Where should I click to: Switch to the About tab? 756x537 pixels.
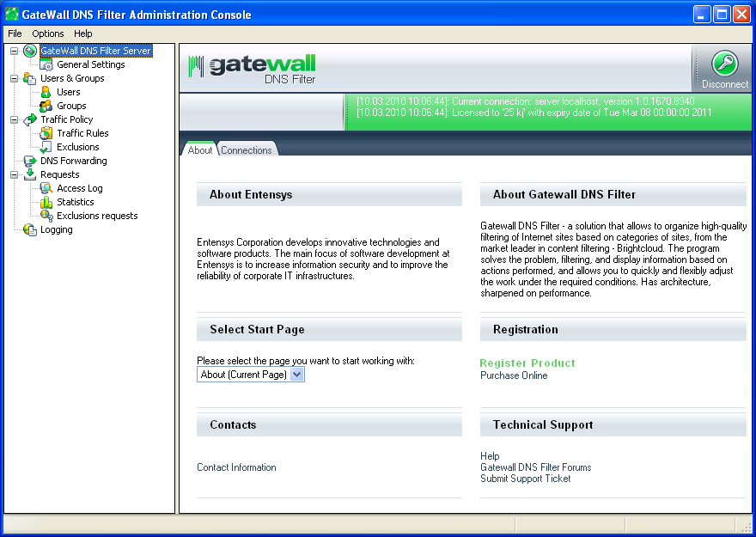pyautogui.click(x=199, y=150)
